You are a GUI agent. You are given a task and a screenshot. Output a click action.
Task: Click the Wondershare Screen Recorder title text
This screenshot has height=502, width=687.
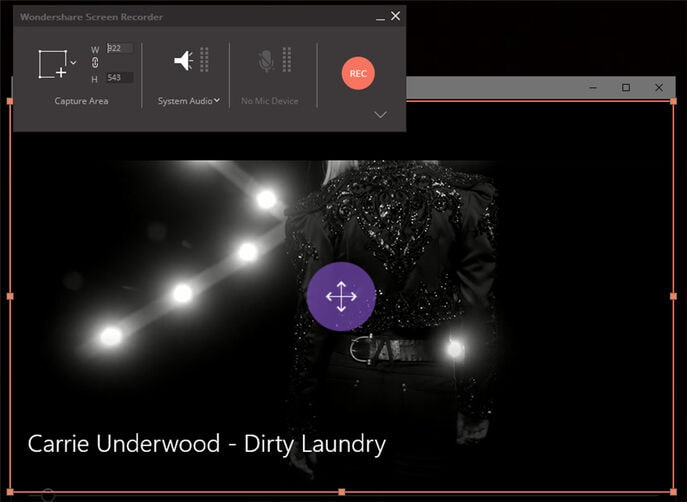[x=91, y=17]
